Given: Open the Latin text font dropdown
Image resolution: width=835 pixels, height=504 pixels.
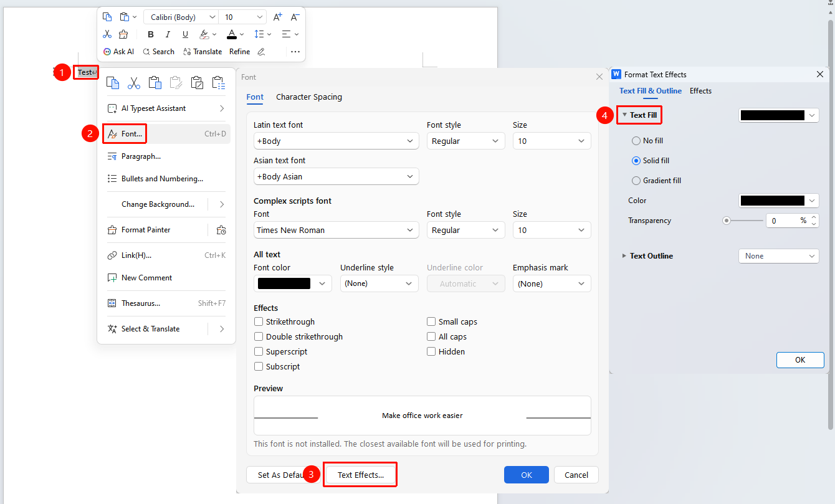Looking at the screenshot, I should (x=336, y=141).
